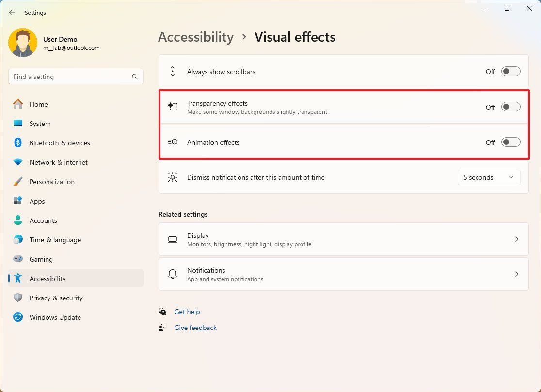541x392 pixels.
Task: Open Gaming in the sidebar
Action: [76, 259]
